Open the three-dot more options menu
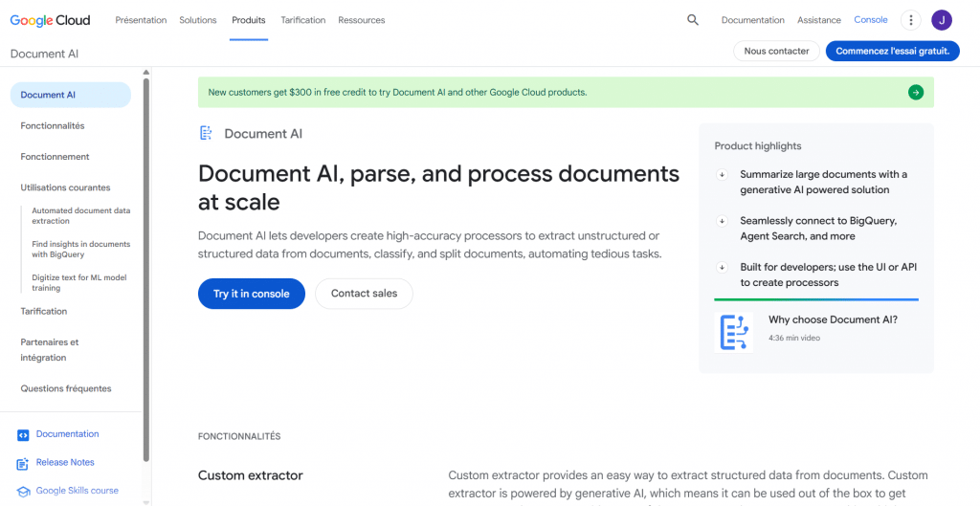Screen dimensions: 980x506 (x=911, y=20)
